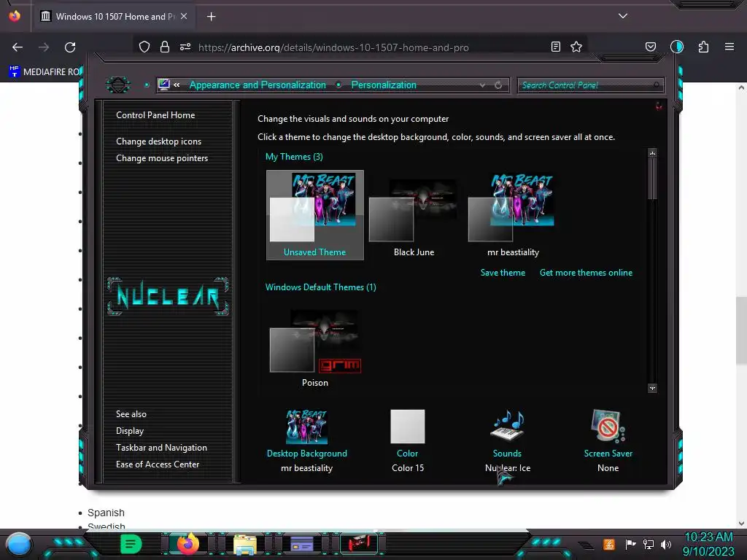Click the URL address field
Viewport: 747px width, 560px height.
(x=333, y=47)
